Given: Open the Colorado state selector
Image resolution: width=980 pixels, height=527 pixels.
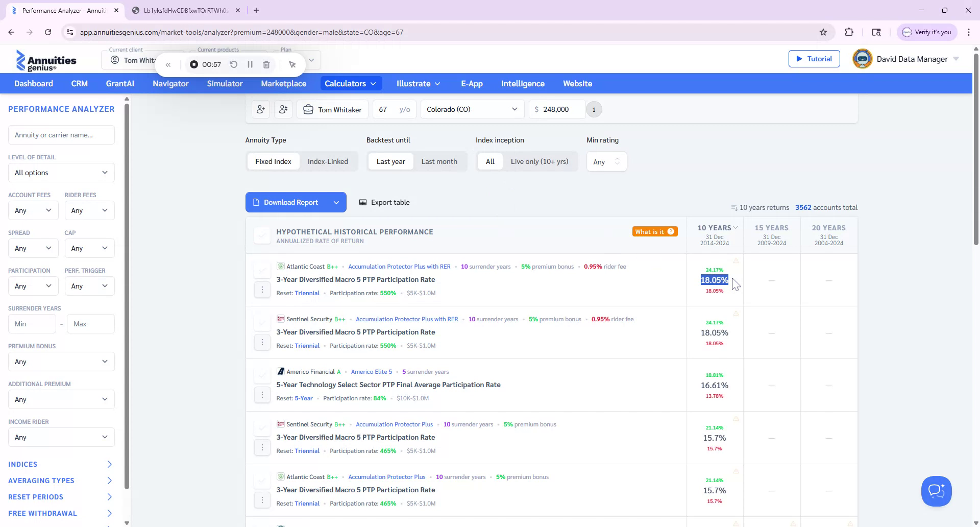Looking at the screenshot, I should [x=471, y=109].
